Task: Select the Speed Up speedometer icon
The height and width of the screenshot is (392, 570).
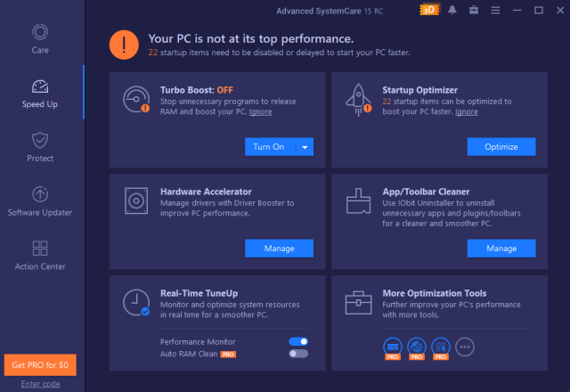Action: 40,86
